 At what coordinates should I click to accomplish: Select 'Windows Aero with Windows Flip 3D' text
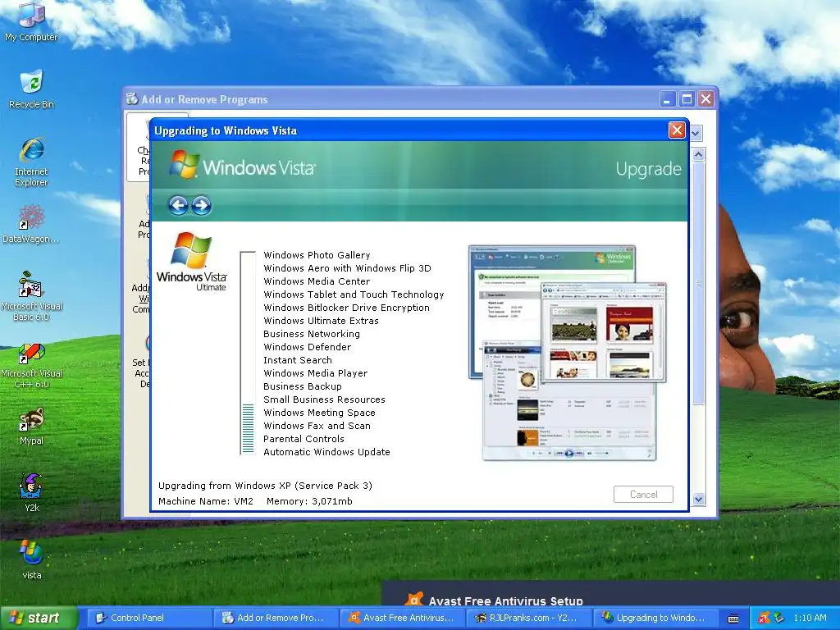click(347, 268)
